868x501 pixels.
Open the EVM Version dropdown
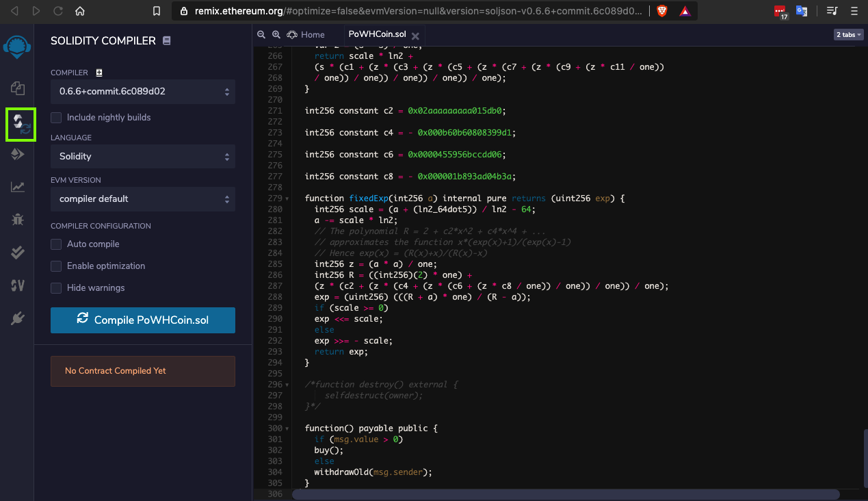pyautogui.click(x=142, y=199)
